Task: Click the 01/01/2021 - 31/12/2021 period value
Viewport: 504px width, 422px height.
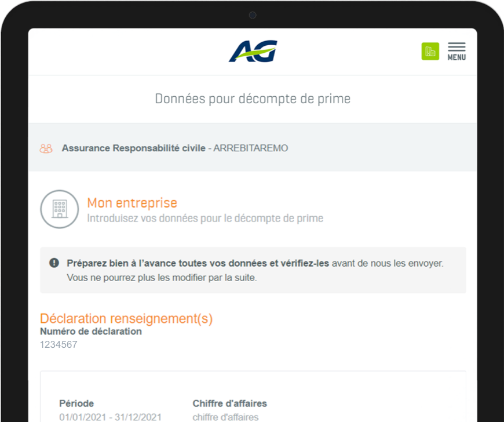Action: tap(110, 417)
